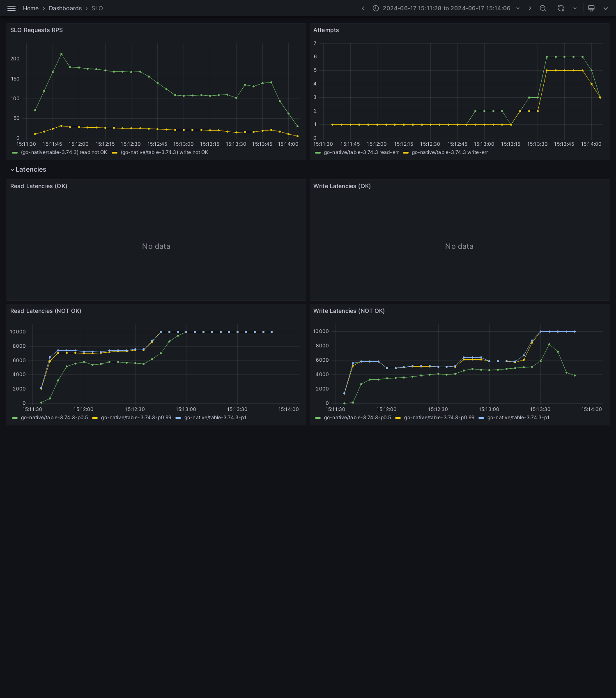The height and width of the screenshot is (698, 616).
Task: Shift time range forward with right arrow
Action: tap(530, 8)
